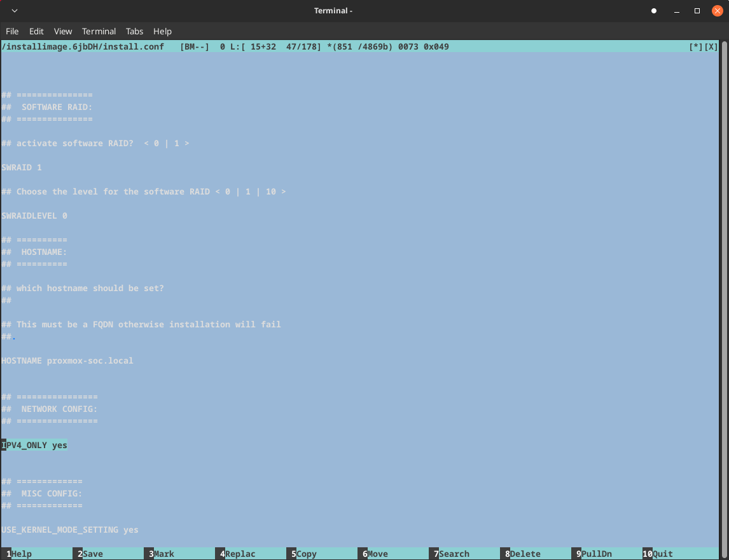This screenshot has width=729, height=560.
Task: Open the Edit menu
Action: (x=36, y=31)
